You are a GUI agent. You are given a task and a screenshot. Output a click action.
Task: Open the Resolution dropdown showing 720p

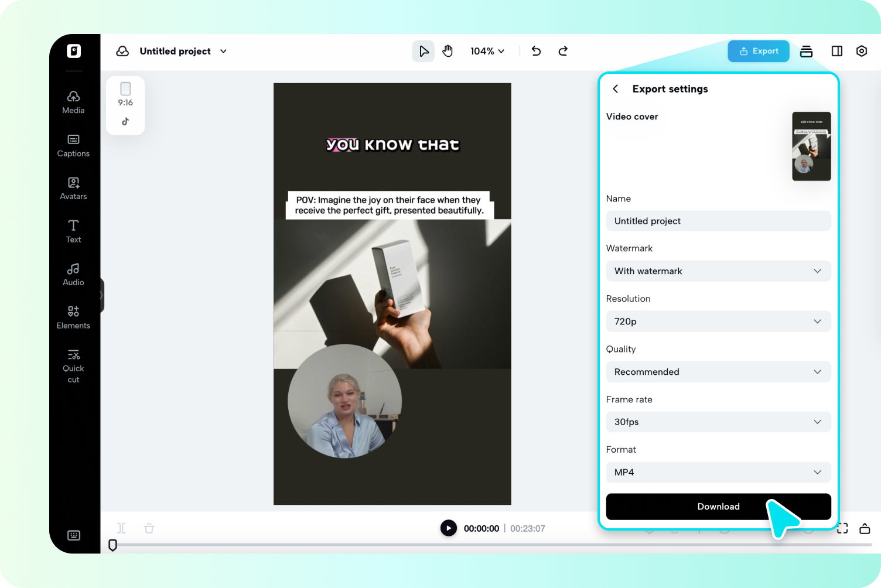(718, 322)
